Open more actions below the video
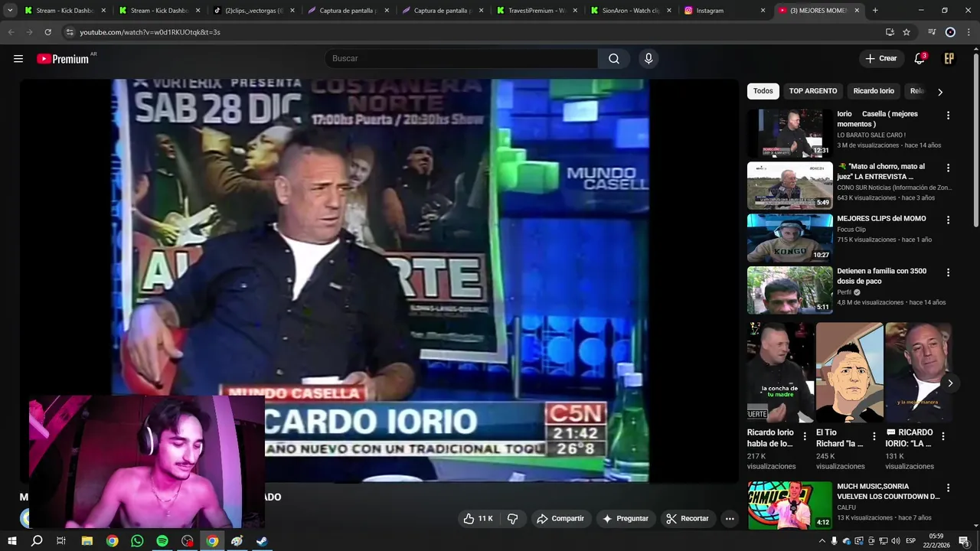 click(x=730, y=519)
